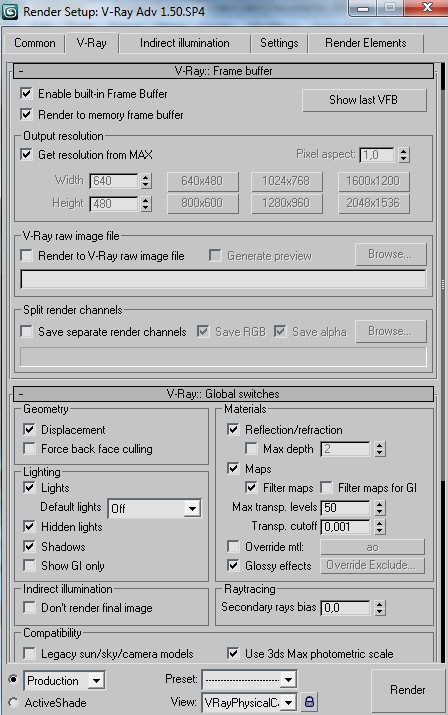Click the 800x600 resolution preset button
Screen dimensions: 448x715
203,203
